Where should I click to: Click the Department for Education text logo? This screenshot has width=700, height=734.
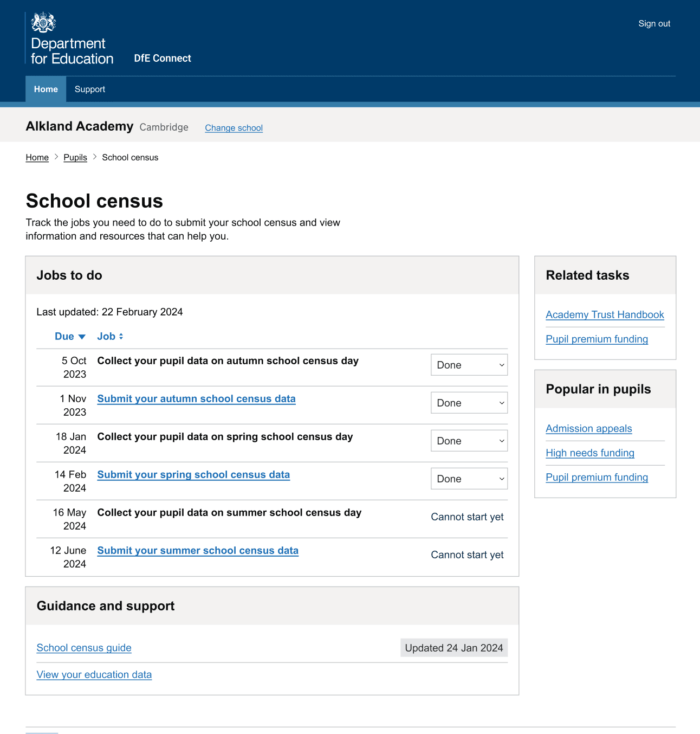(72, 51)
